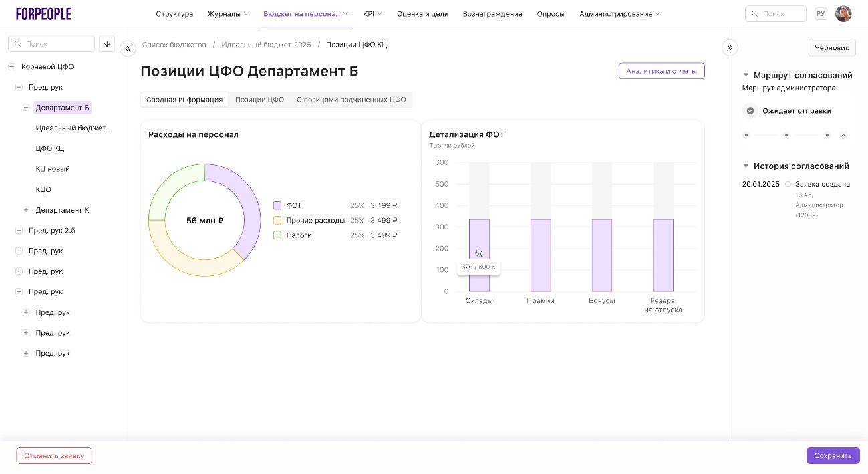The width and height of the screenshot is (868, 474).
Task: Switch to the Позиции ЦФО tab
Action: (x=259, y=100)
